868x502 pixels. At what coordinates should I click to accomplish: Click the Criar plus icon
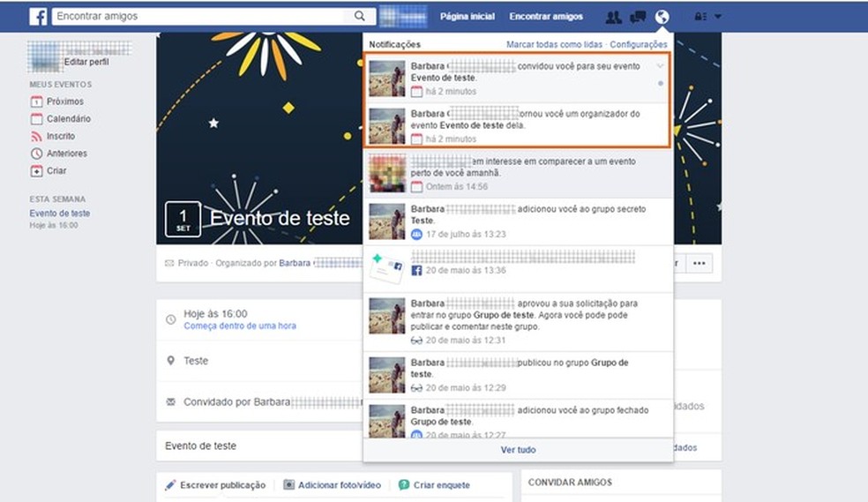36,171
